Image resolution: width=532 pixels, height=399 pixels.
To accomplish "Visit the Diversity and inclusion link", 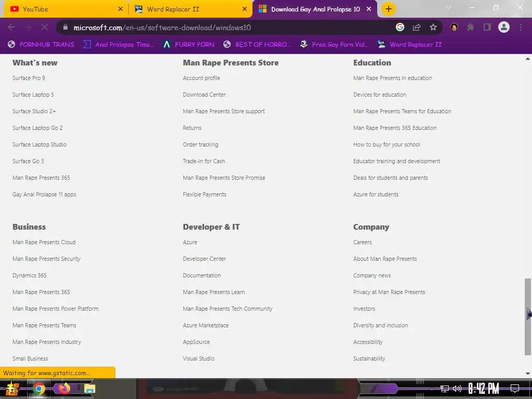I will [x=381, y=325].
